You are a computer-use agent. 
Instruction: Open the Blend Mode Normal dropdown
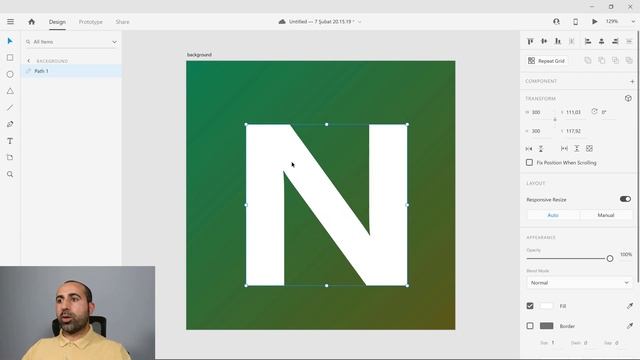[x=580, y=282]
